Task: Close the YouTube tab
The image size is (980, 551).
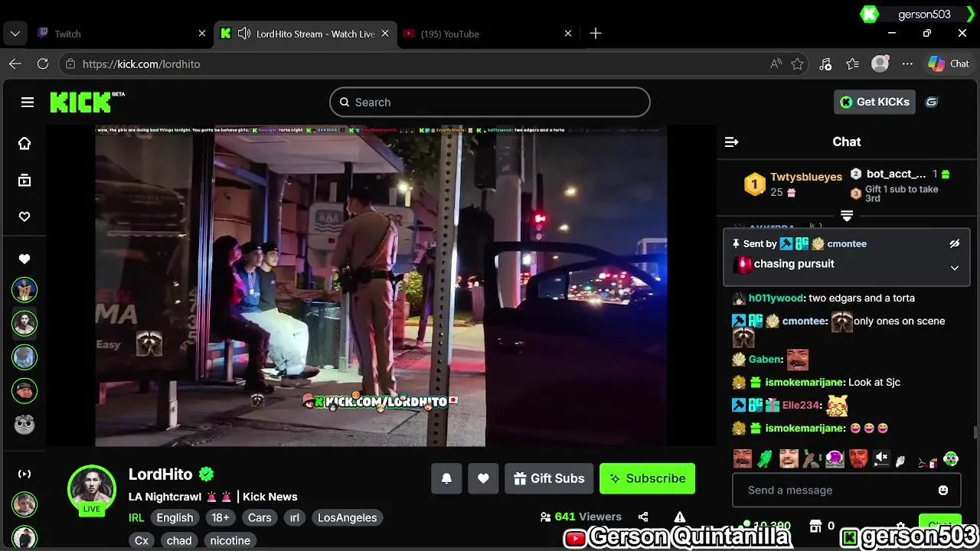Action: pos(567,34)
